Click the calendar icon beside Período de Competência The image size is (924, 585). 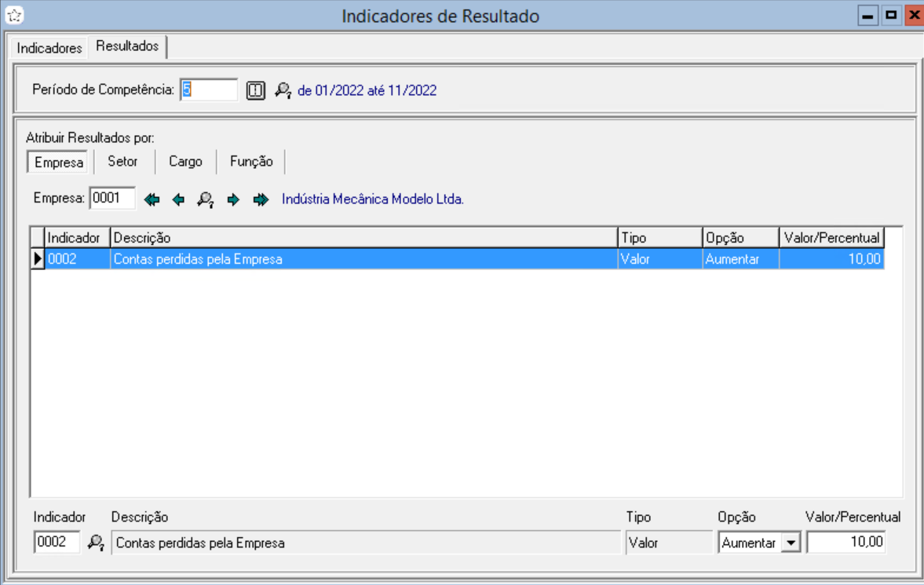[257, 90]
